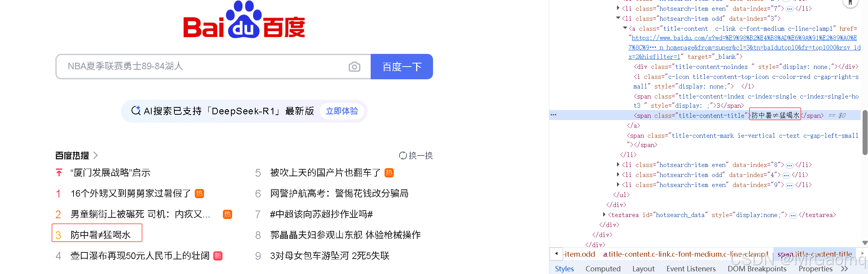Open hot search 网警护航高考
The height and width of the screenshot is (274, 868).
click(x=339, y=193)
